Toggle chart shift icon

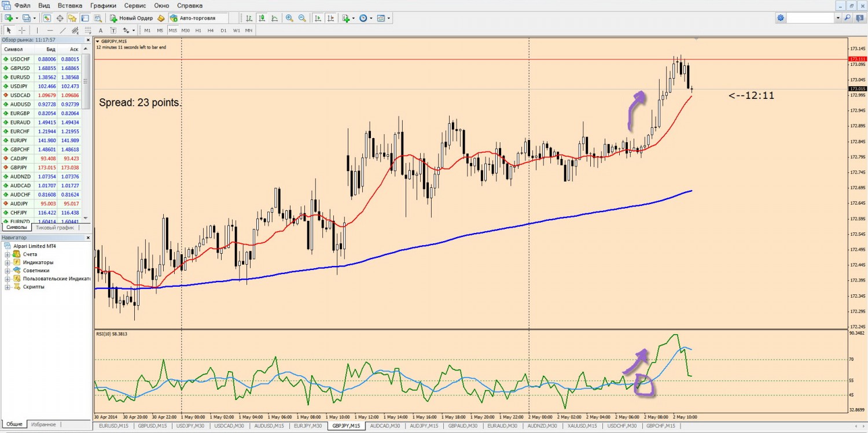(330, 18)
